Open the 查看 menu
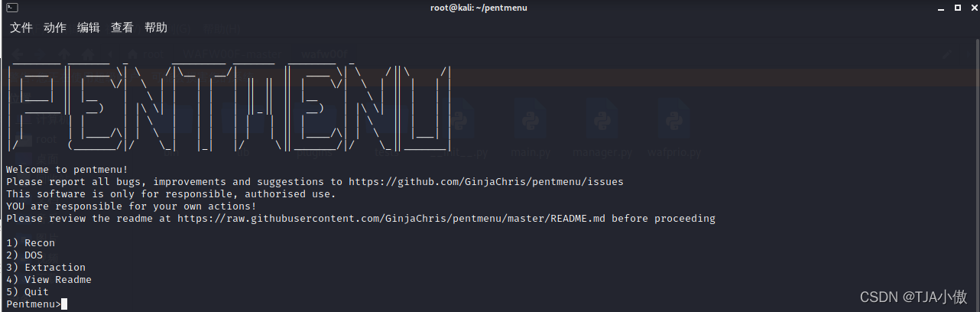This screenshot has height=312, width=980. pyautogui.click(x=122, y=28)
